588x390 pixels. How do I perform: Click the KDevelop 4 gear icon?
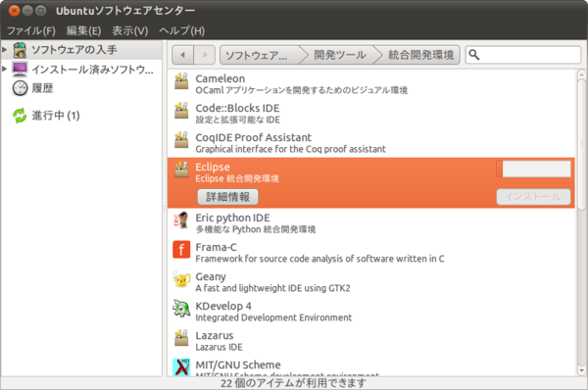tap(181, 309)
